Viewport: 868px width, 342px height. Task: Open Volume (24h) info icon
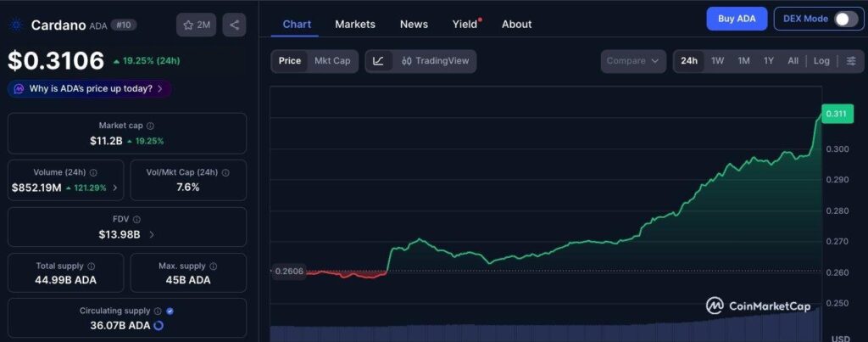(93, 173)
